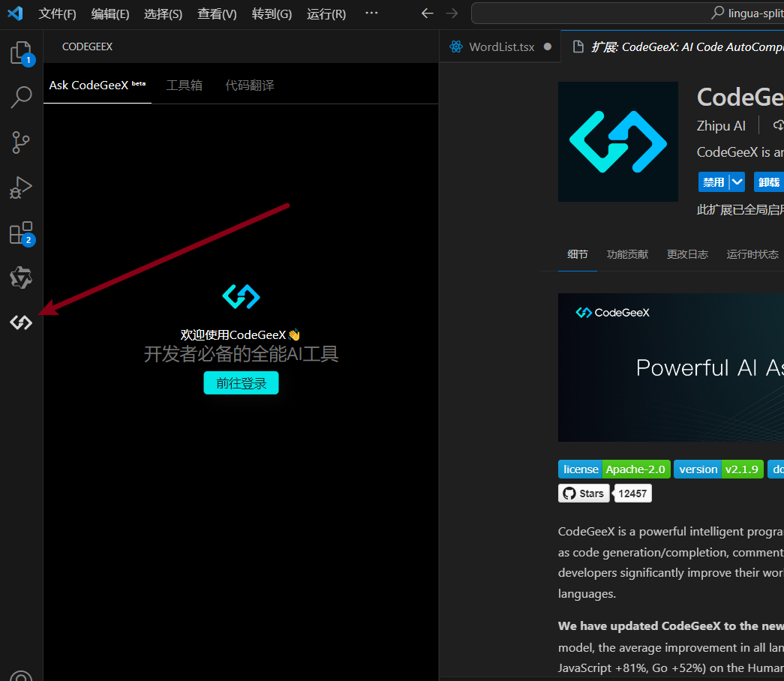Image resolution: width=784 pixels, height=681 pixels.
Task: Click the version v2.1.9 badge
Action: 719,469
